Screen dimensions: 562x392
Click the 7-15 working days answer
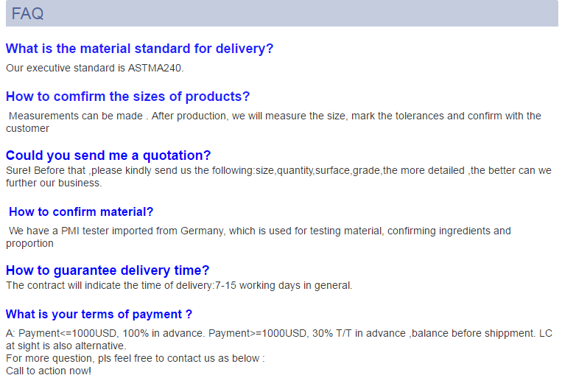click(x=179, y=285)
